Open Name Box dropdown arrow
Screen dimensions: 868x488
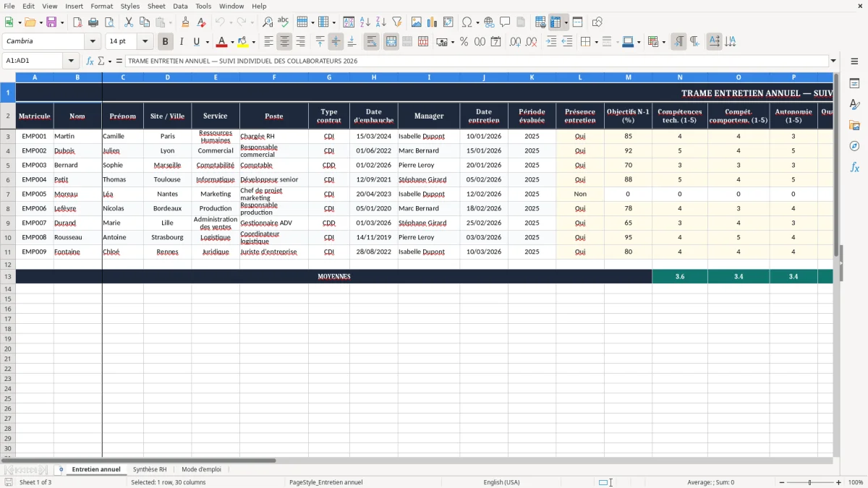point(71,61)
